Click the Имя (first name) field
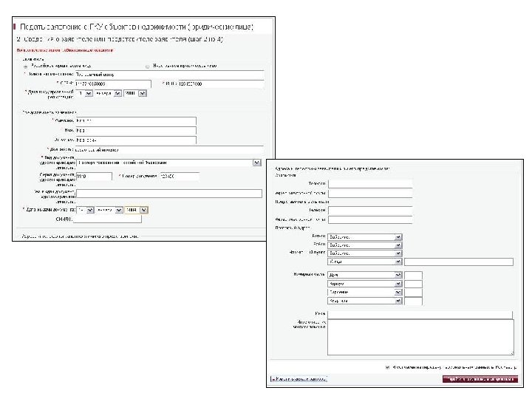 point(136,130)
